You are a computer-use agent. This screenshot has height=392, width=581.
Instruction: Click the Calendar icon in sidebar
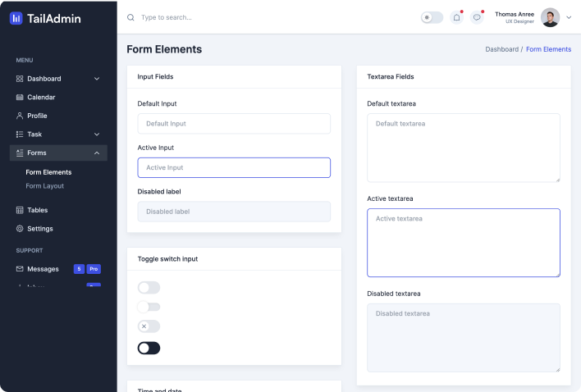click(20, 98)
